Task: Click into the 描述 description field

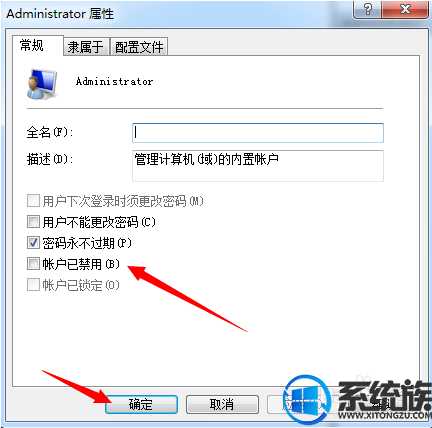Action: pyautogui.click(x=258, y=166)
